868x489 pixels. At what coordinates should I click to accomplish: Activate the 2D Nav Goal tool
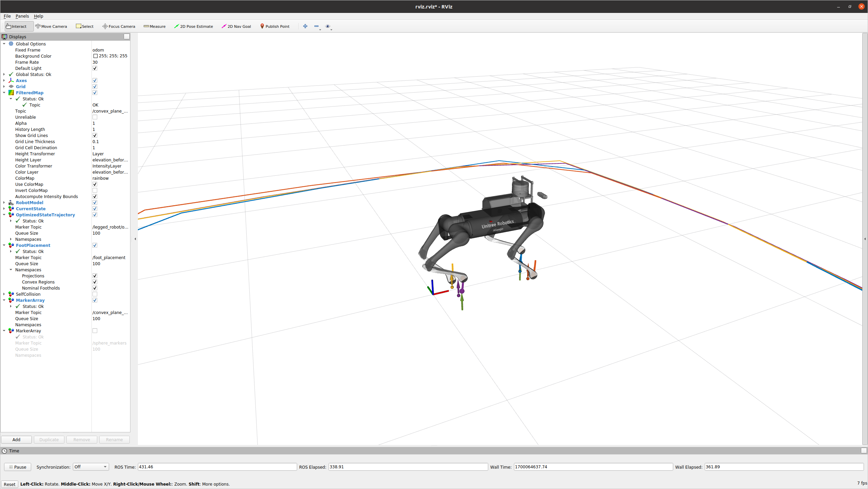coord(236,26)
